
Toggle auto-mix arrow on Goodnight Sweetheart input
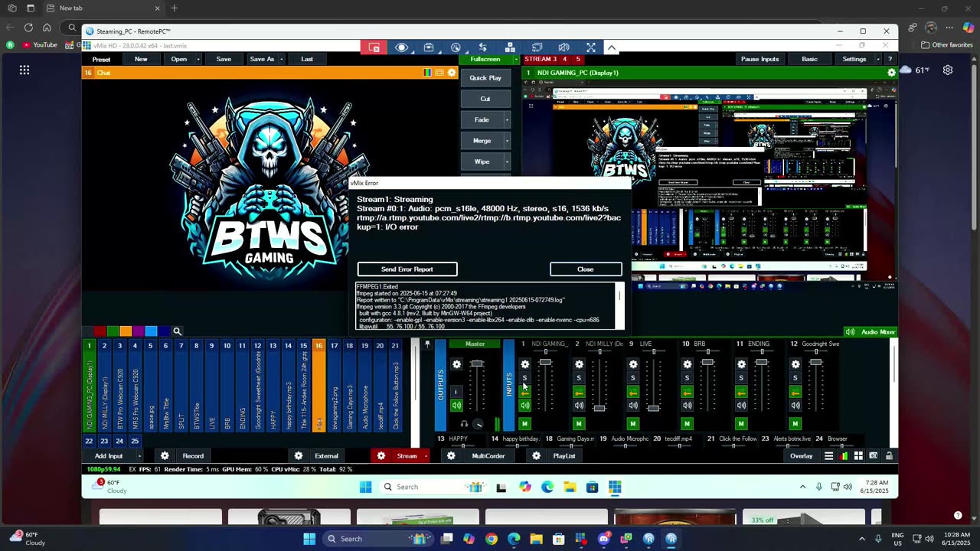795,392
